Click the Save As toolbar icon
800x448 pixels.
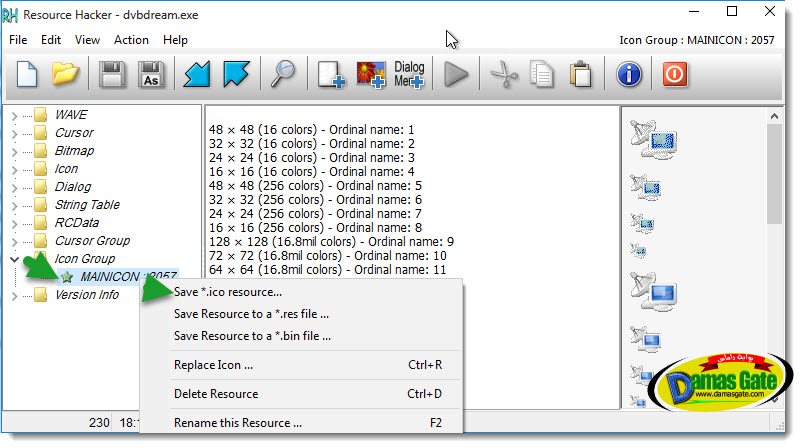pos(151,74)
